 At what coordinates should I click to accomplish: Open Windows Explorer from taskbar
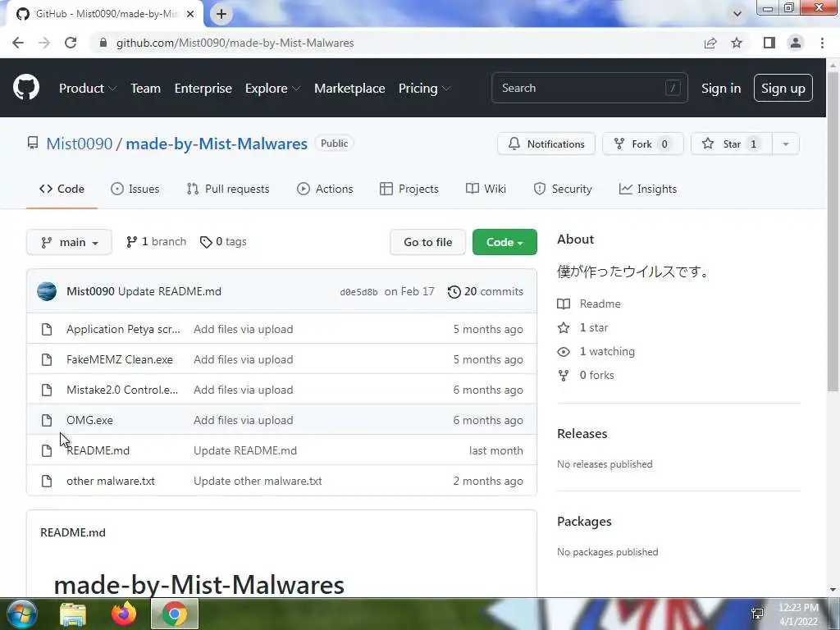tap(73, 614)
